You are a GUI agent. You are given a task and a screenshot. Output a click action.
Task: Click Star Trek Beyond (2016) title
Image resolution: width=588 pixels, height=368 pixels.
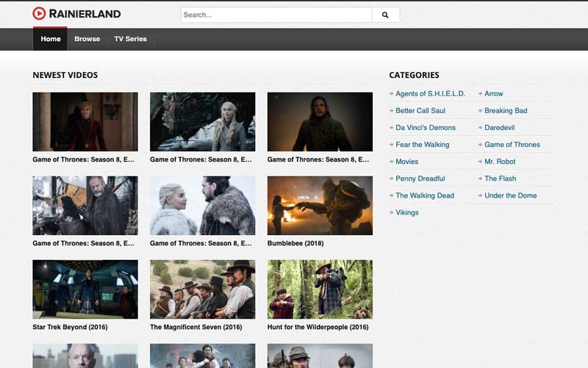click(70, 327)
